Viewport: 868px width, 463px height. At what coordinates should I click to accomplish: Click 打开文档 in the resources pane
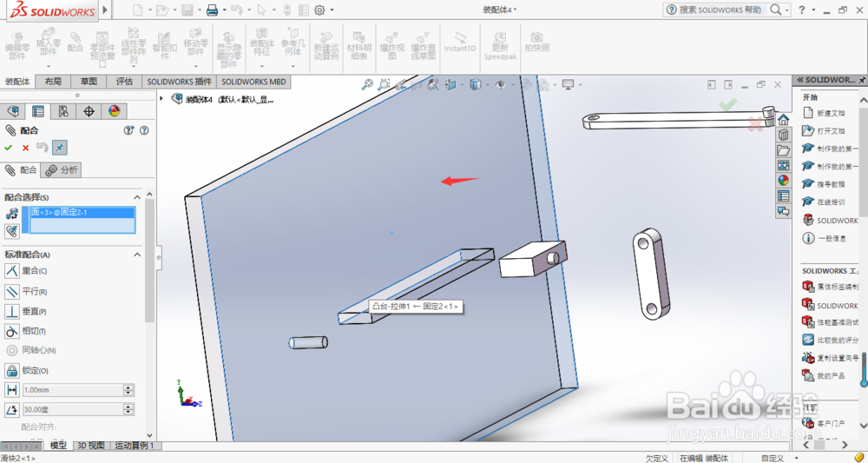[831, 131]
